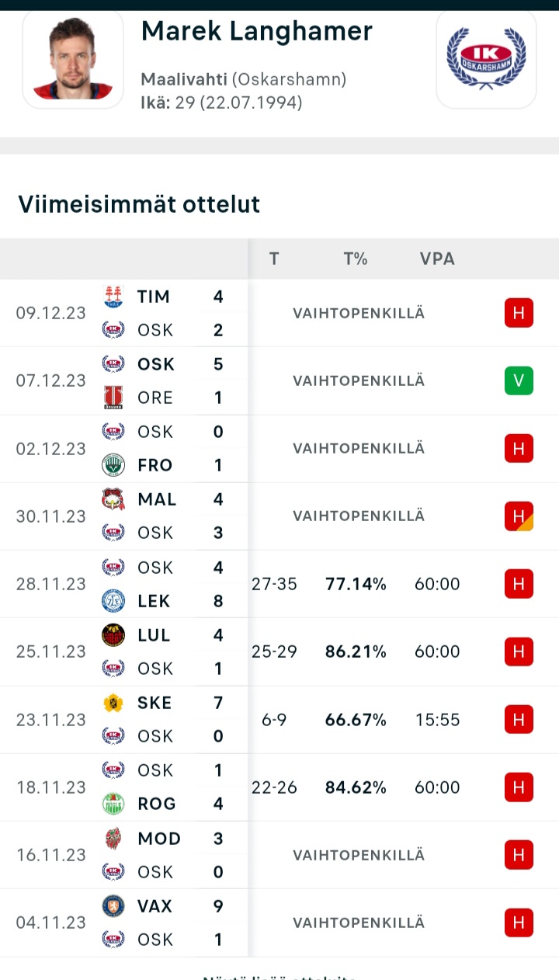This screenshot has height=980, width=559.
Task: Open the IK Oskarshamn club logo
Action: click(x=486, y=57)
